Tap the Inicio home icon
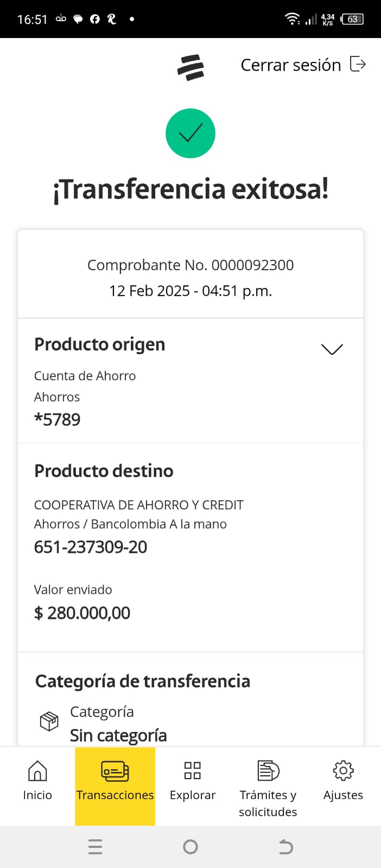381x868 pixels. (37, 771)
